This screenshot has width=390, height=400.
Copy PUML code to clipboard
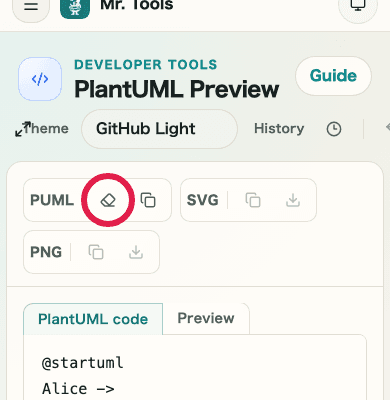pos(148,200)
